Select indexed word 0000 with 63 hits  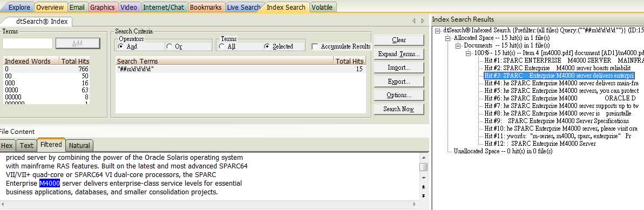(46, 90)
